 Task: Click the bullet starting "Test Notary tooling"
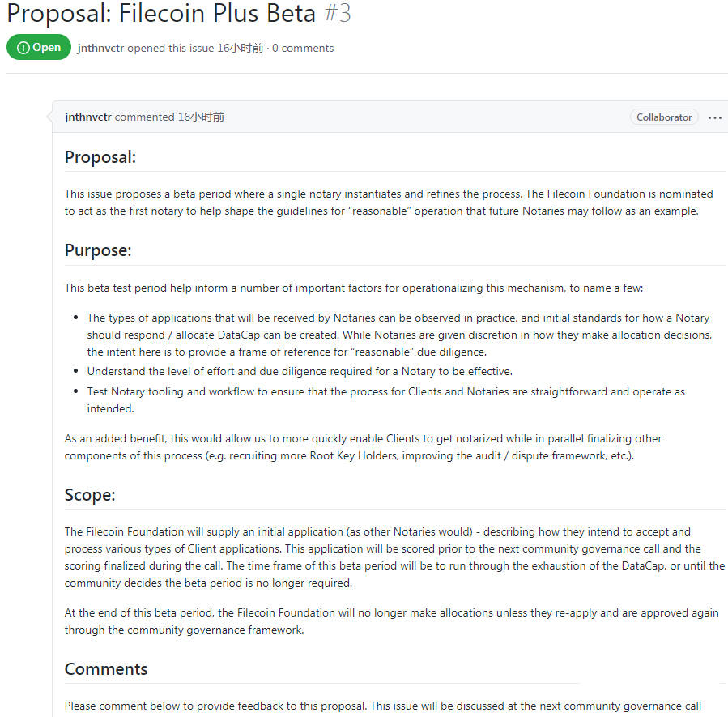click(x=385, y=400)
